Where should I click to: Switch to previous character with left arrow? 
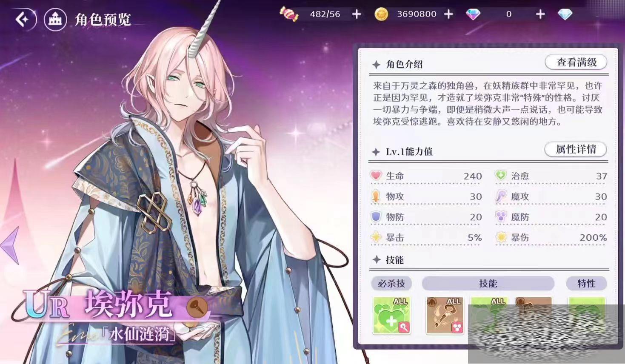click(x=10, y=245)
